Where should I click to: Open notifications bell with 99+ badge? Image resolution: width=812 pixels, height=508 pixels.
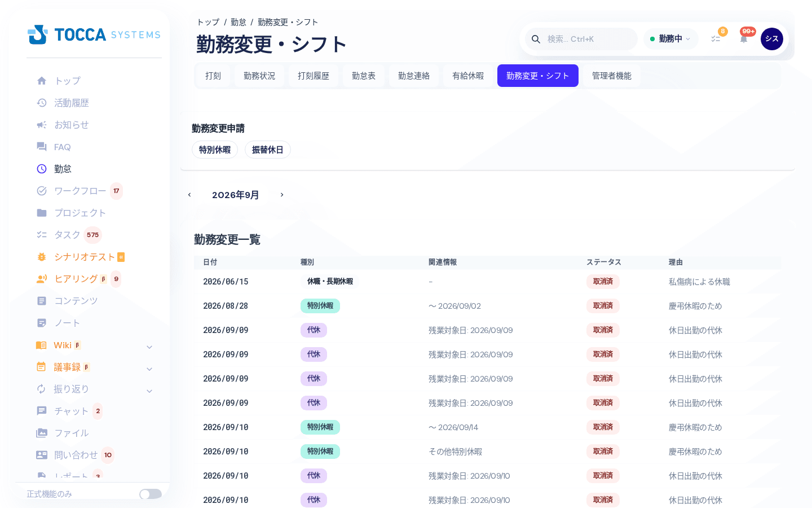click(744, 38)
